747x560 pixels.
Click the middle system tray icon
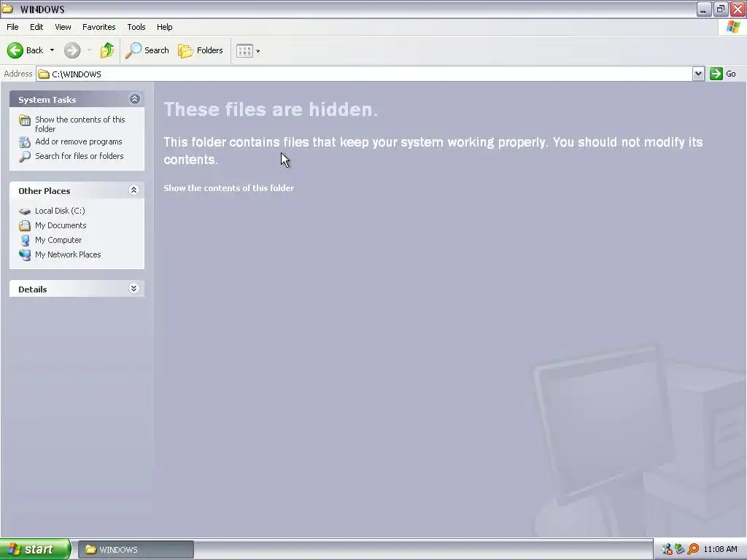click(680, 549)
